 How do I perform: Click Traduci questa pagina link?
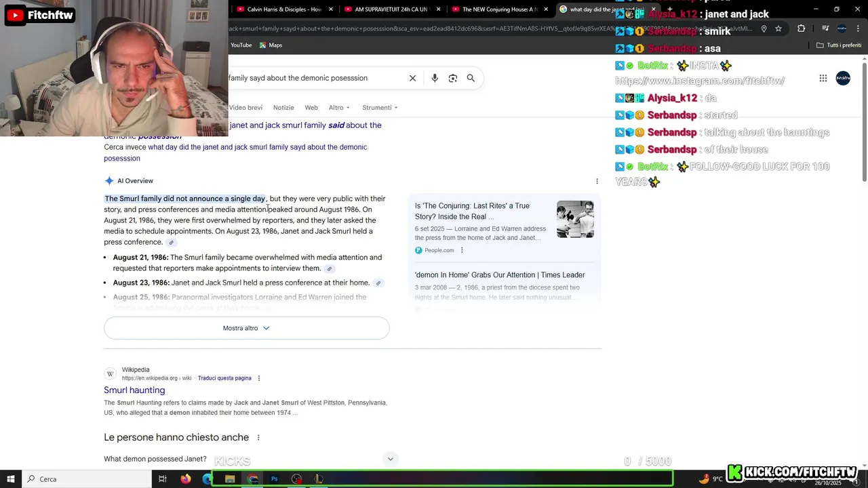224,378
